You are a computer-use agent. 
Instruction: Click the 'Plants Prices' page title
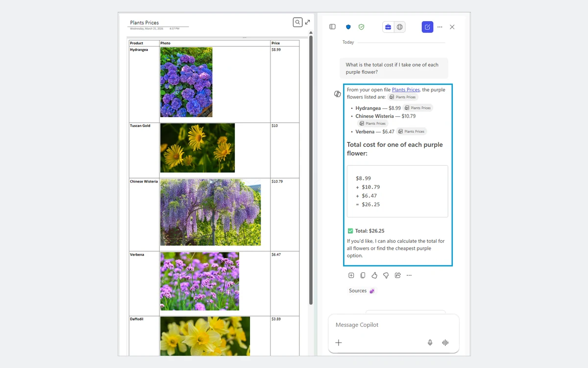click(145, 23)
